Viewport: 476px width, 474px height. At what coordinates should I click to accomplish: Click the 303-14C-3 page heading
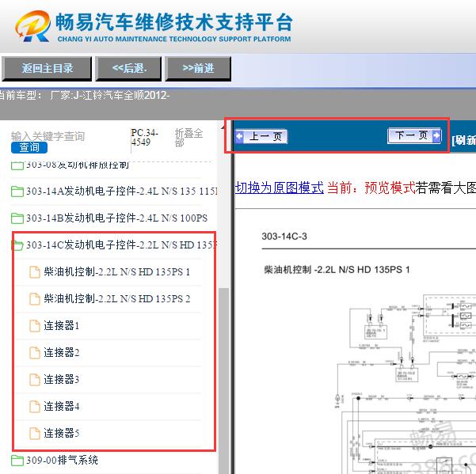(x=284, y=237)
